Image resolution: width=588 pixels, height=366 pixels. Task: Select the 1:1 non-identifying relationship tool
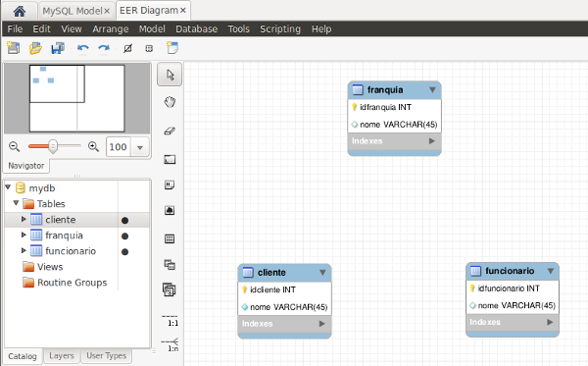pos(170,320)
